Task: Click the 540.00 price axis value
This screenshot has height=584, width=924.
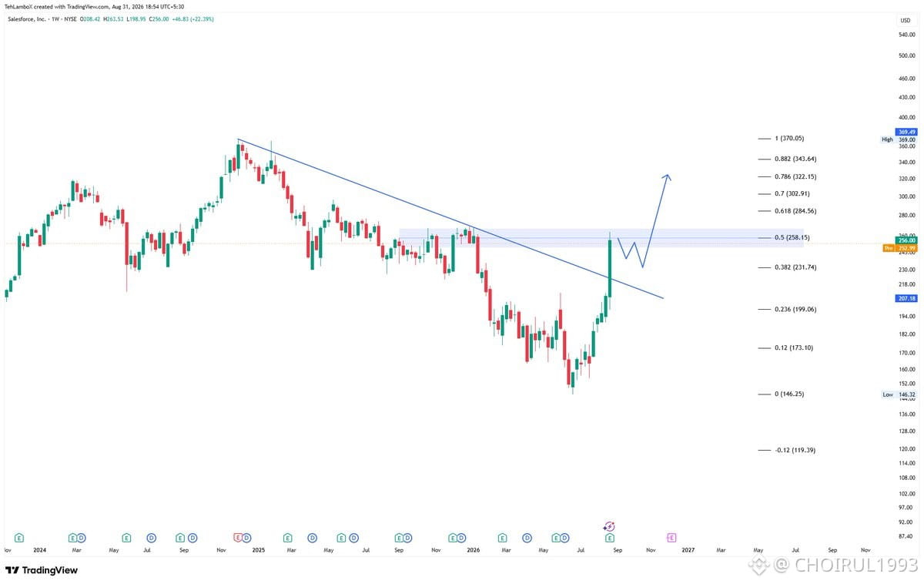Action: pos(906,35)
